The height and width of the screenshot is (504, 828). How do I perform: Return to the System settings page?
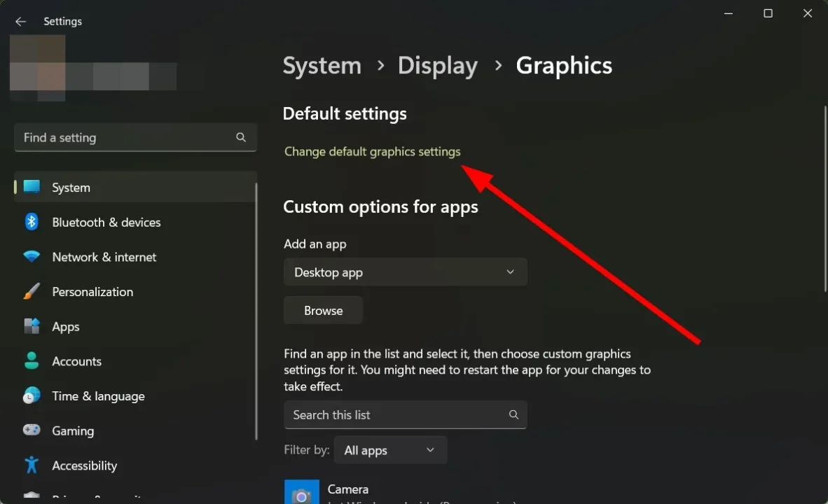(322, 65)
